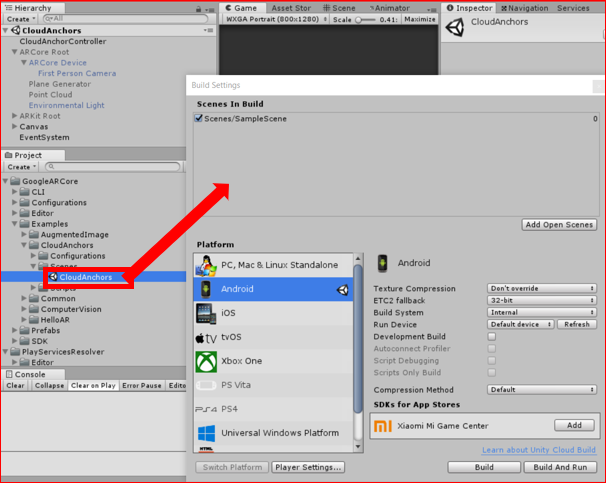
Task: Click the Unity logo in Inspector header
Action: pyautogui.click(x=455, y=27)
